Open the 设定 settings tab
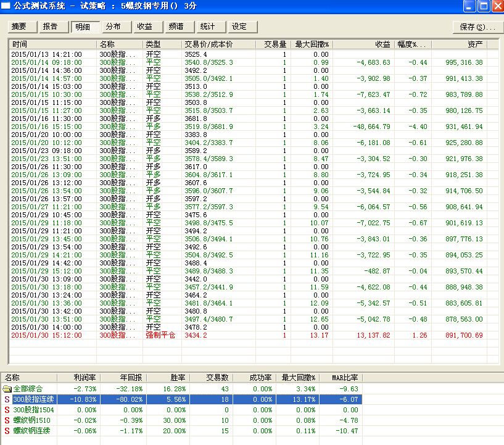This screenshot has width=504, height=445. point(239,27)
